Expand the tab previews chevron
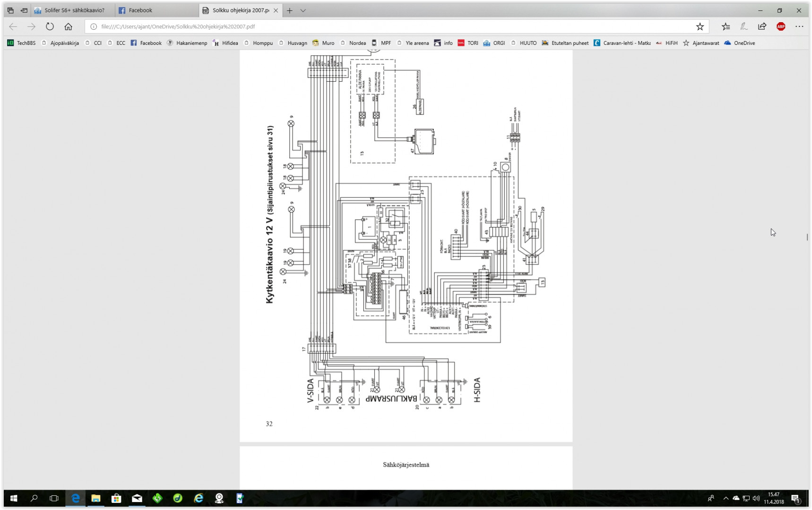 303,10
